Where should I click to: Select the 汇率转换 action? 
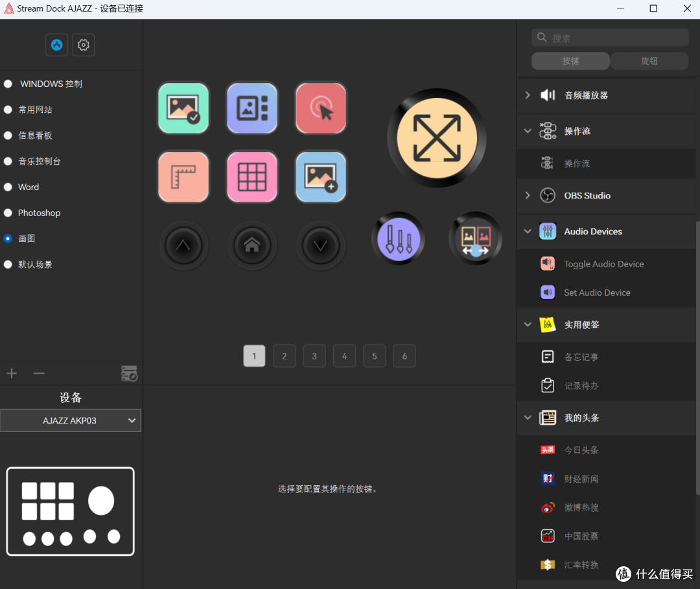tap(606, 564)
